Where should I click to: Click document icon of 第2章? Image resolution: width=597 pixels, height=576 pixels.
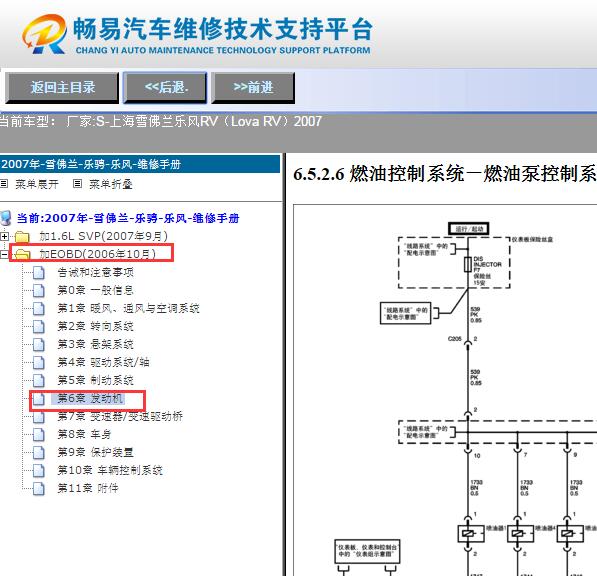(38, 327)
